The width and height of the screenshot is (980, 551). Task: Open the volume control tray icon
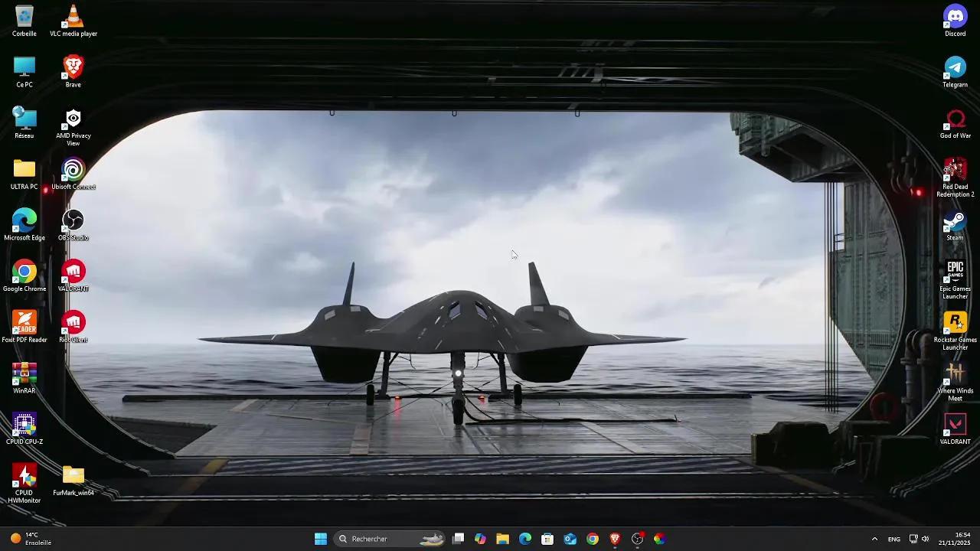point(925,539)
